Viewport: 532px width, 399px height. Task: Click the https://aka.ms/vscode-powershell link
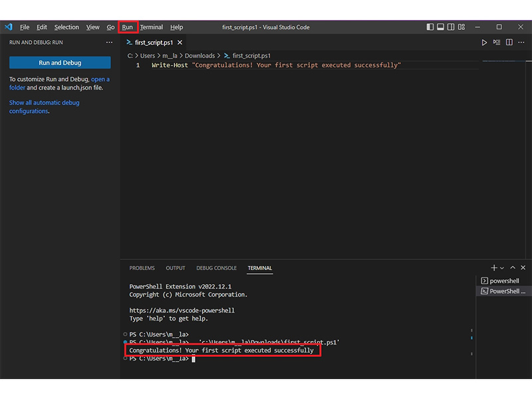[182, 311]
